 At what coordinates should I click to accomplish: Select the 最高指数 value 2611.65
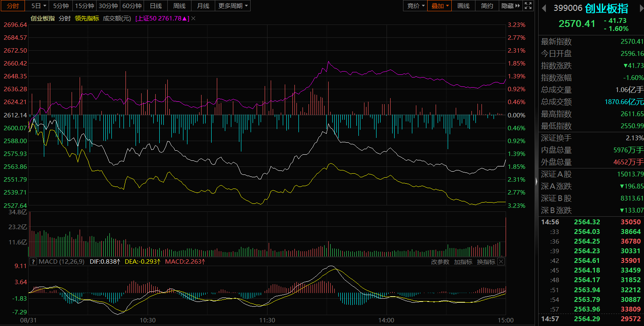pos(632,114)
